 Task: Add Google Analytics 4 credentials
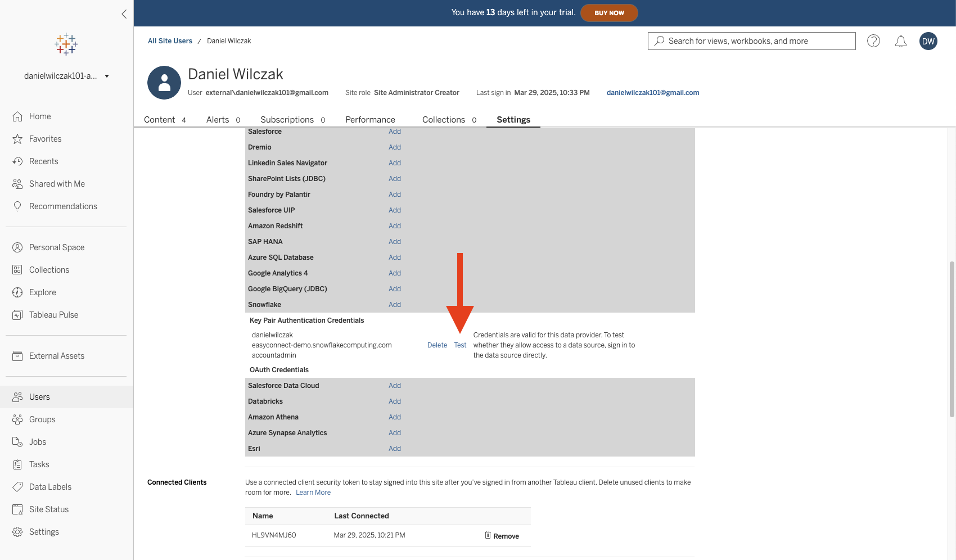tap(395, 273)
